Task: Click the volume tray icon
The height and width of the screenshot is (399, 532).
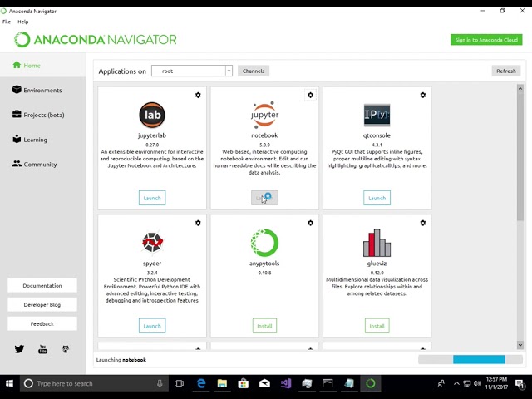Action: click(477, 383)
